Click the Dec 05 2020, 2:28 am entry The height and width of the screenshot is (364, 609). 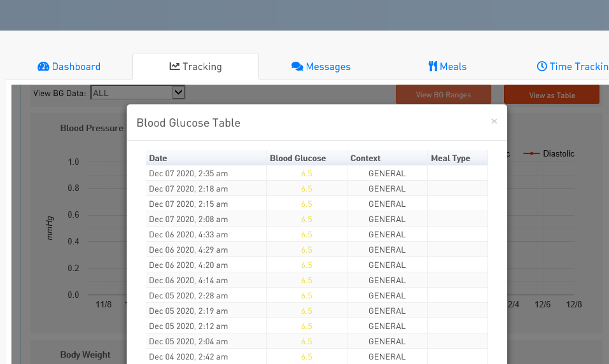click(x=188, y=295)
